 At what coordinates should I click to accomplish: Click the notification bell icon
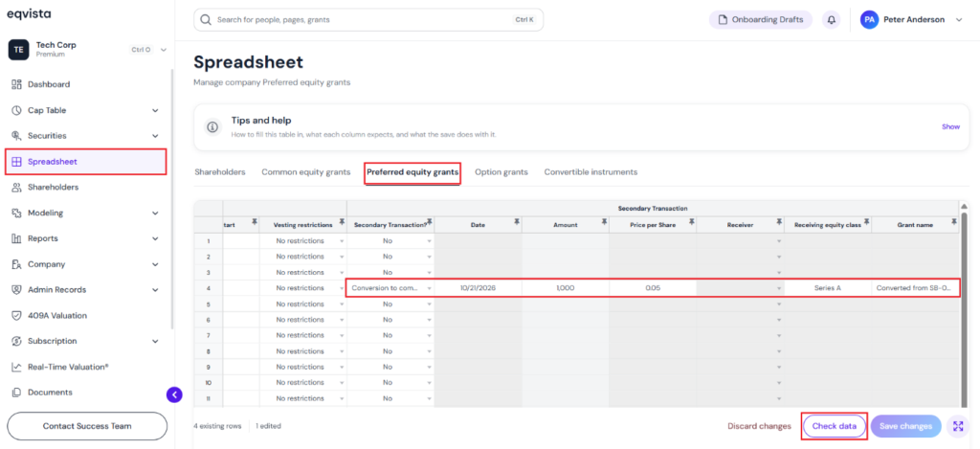tap(832, 20)
